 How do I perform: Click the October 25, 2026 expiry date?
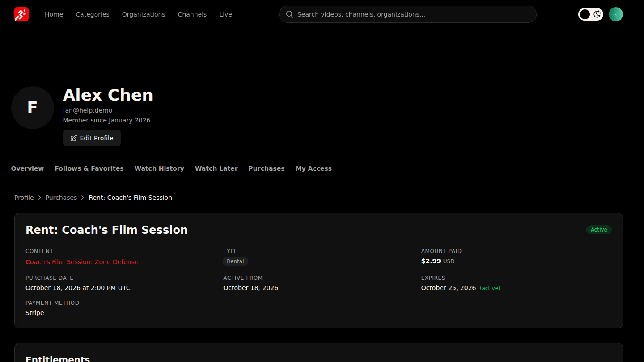coord(449,288)
